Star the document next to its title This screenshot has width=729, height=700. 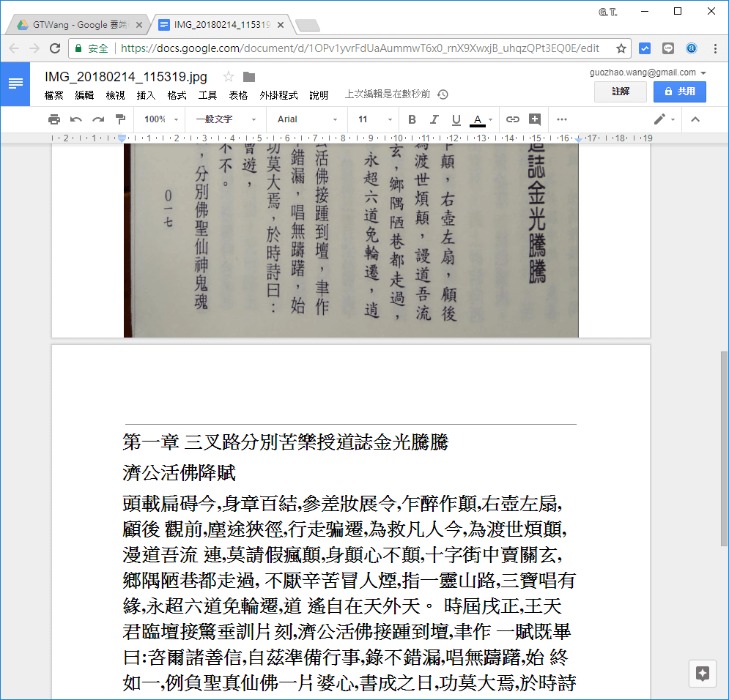click(229, 75)
